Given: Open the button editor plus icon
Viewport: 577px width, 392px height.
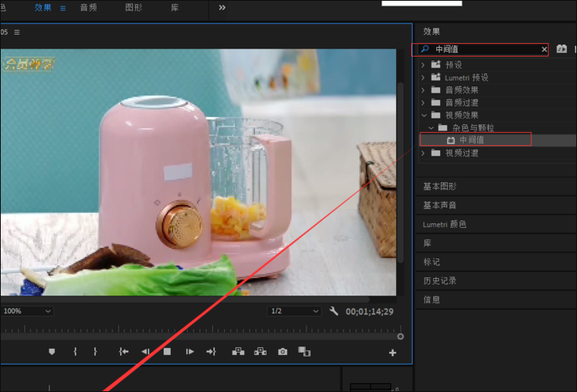Looking at the screenshot, I should [392, 353].
